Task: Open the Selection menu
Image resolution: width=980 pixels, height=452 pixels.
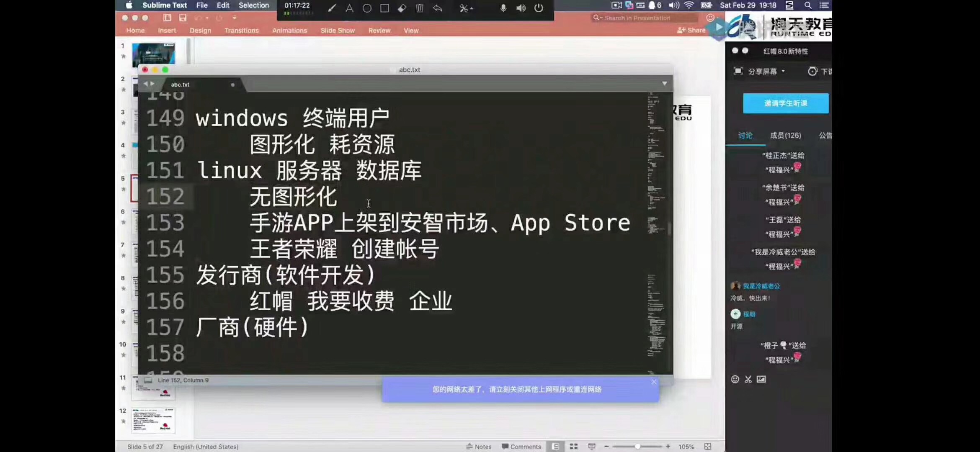Action: tap(253, 5)
